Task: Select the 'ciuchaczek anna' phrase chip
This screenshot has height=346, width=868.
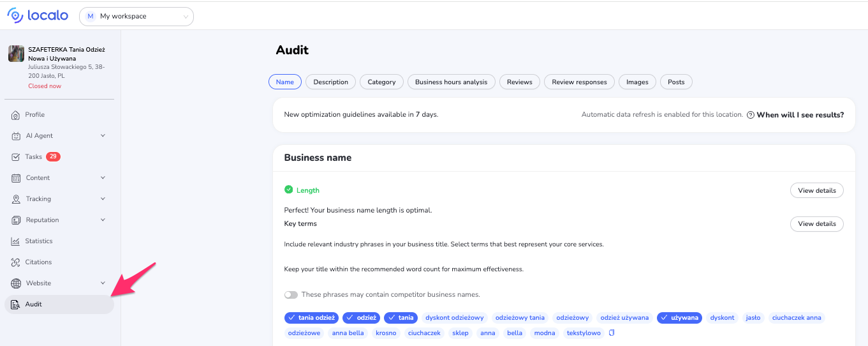Action: click(x=797, y=317)
